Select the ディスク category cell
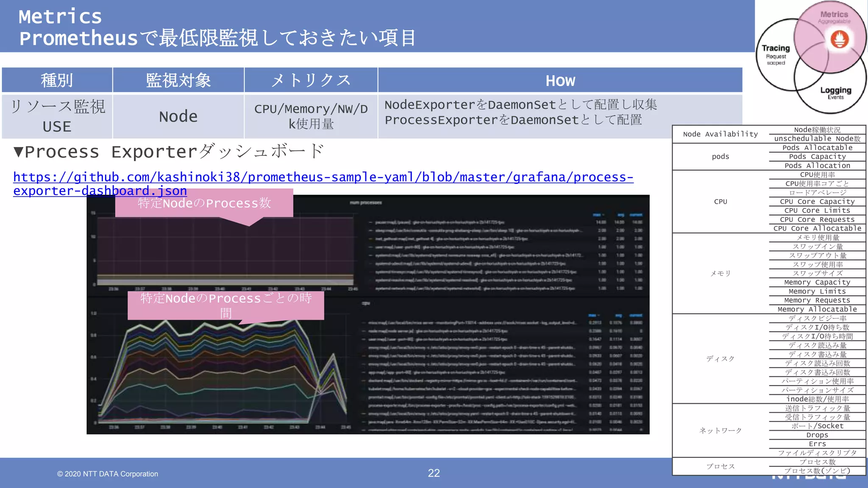 pos(721,359)
